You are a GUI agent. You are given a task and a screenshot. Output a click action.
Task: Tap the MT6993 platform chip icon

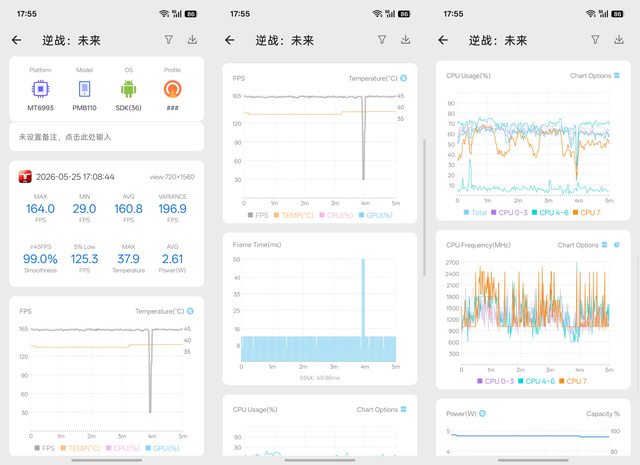(40, 89)
